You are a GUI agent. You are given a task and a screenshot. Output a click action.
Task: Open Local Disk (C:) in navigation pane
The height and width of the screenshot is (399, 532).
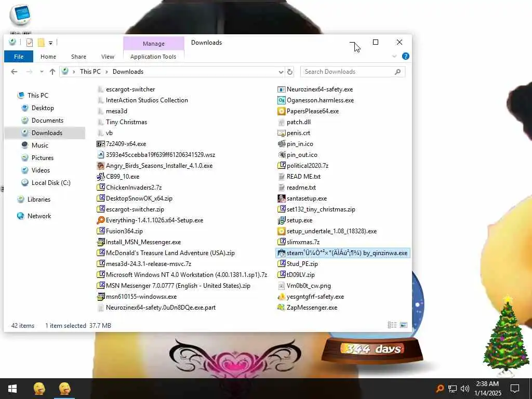coord(51,182)
